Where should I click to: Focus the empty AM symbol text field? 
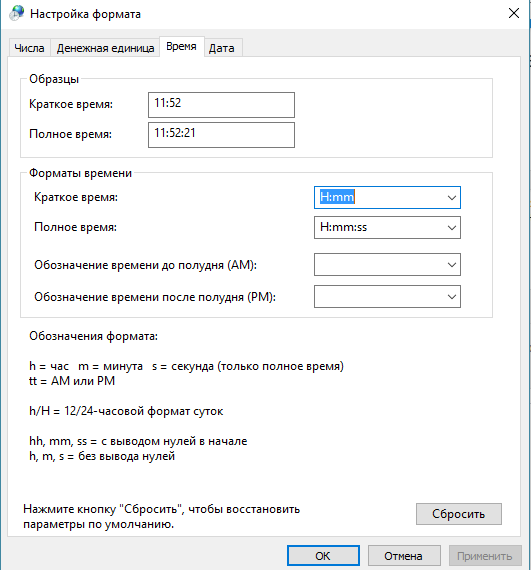tap(379, 265)
